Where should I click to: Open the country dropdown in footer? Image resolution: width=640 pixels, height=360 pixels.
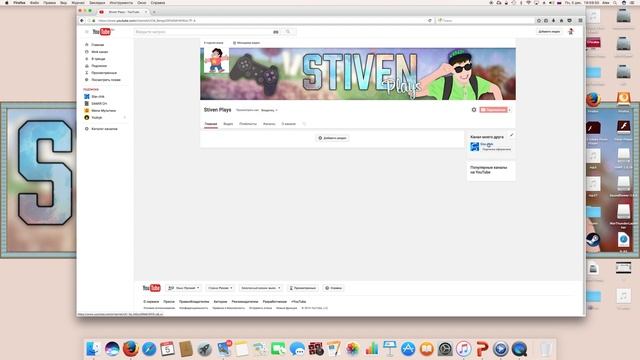[220, 288]
